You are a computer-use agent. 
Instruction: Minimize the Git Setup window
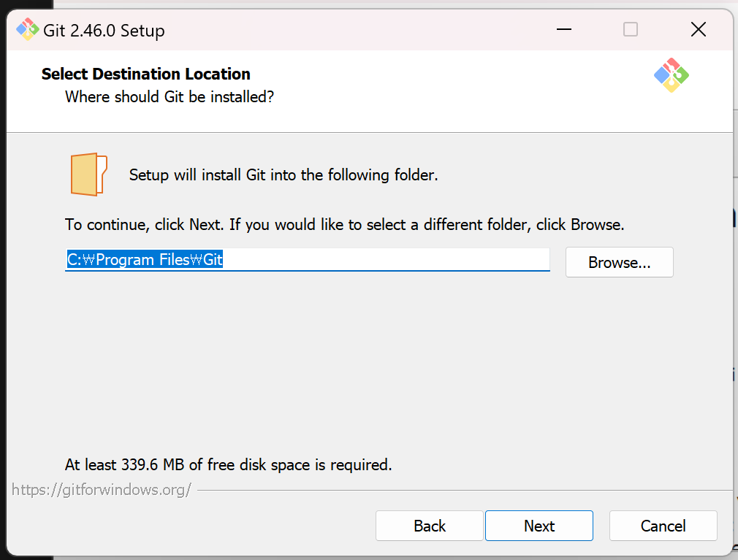coord(564,30)
